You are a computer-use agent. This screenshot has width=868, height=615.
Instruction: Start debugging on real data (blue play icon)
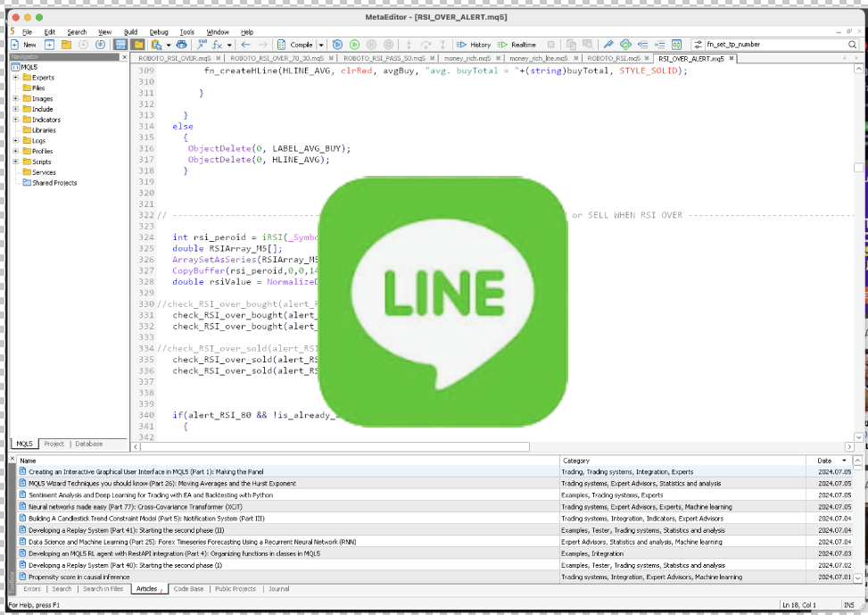[337, 45]
